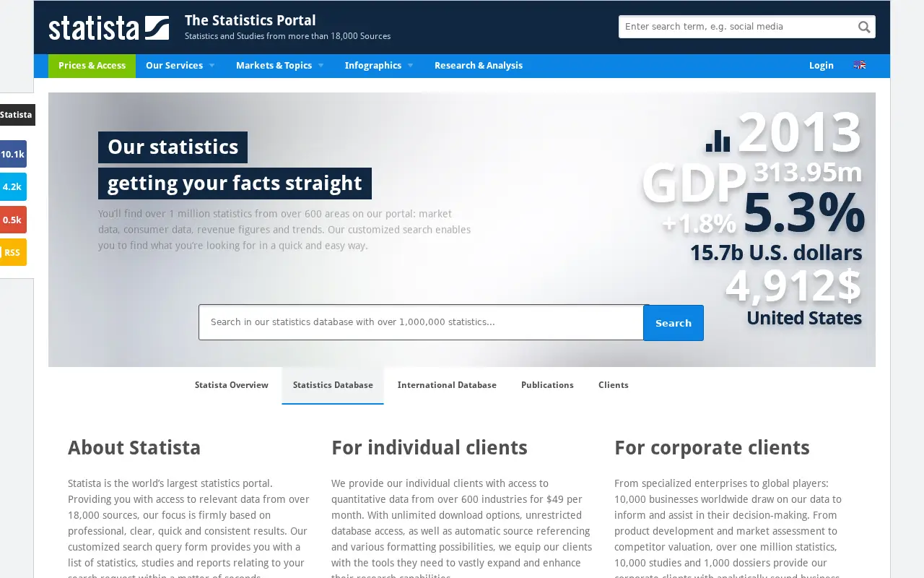This screenshot has height=578, width=924.
Task: Select the Statistics Database tab
Action: 333,385
